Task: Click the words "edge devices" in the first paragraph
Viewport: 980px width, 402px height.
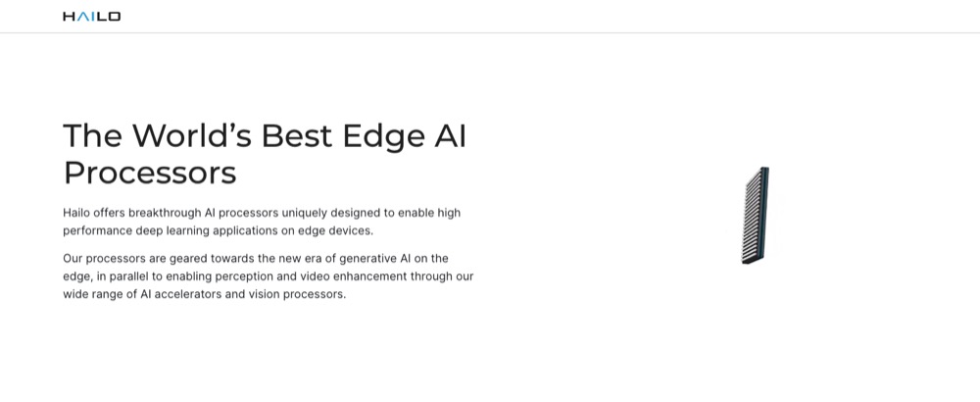Action: click(x=336, y=230)
